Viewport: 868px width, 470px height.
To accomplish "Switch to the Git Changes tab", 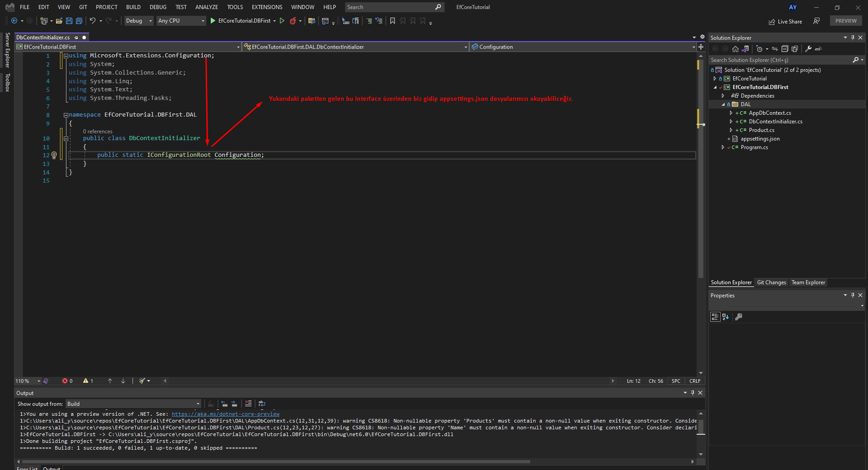I will pos(771,282).
